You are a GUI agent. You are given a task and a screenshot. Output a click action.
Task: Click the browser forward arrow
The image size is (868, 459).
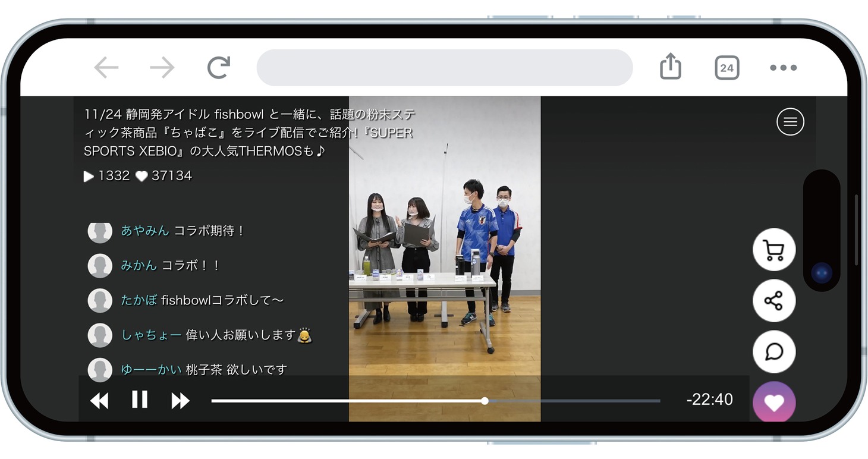tap(162, 68)
